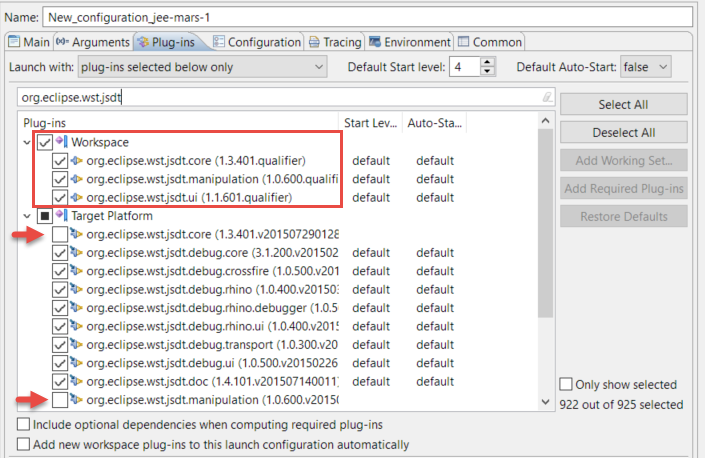Switch to the Common tab
The image size is (705, 458).
point(490,42)
